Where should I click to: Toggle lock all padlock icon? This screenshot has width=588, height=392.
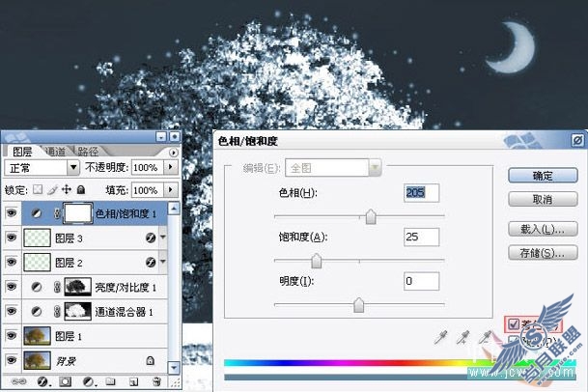[81, 190]
